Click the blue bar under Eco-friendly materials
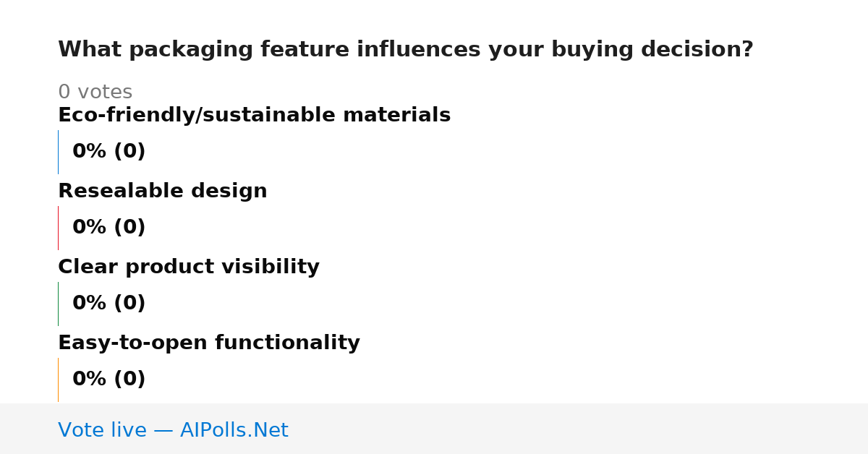The height and width of the screenshot is (454, 868). tap(58, 152)
